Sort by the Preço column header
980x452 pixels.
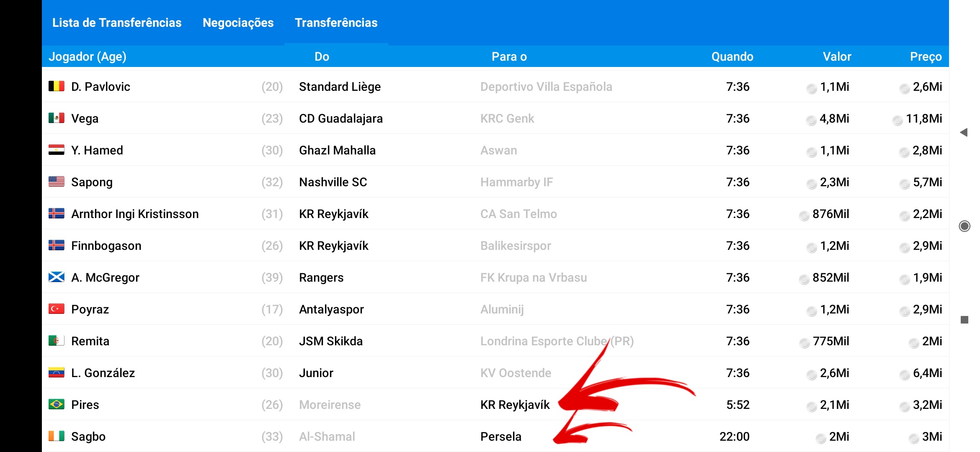click(x=926, y=56)
